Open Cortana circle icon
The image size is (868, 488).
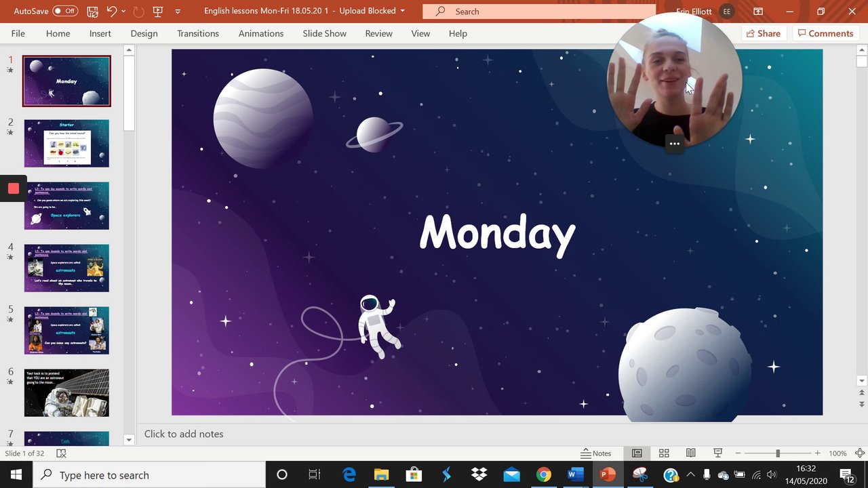(x=282, y=475)
